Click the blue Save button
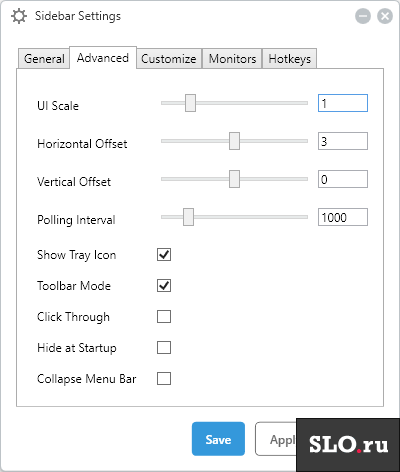 tap(218, 439)
